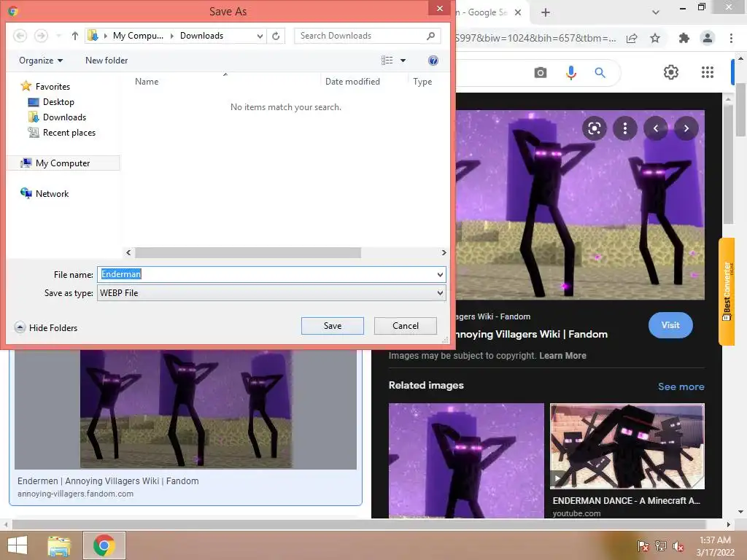Image resolution: width=747 pixels, height=560 pixels.
Task: Click Save button
Action: 333,326
